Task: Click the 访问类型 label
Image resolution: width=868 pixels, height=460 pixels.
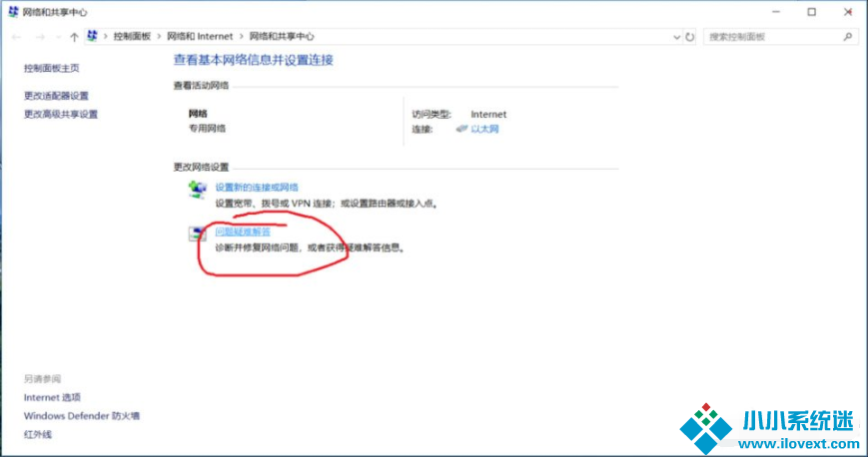Action: 432,115
